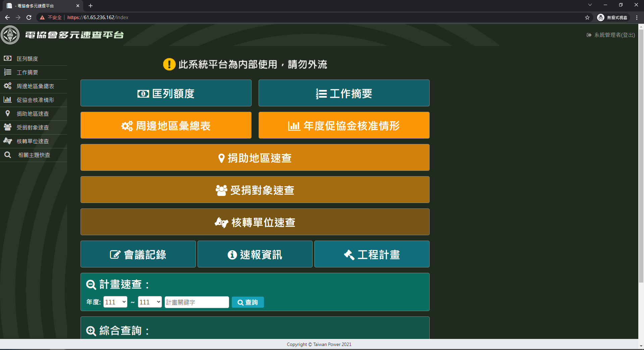Select 捐助地區速查 in the left sidebar

pos(34,114)
